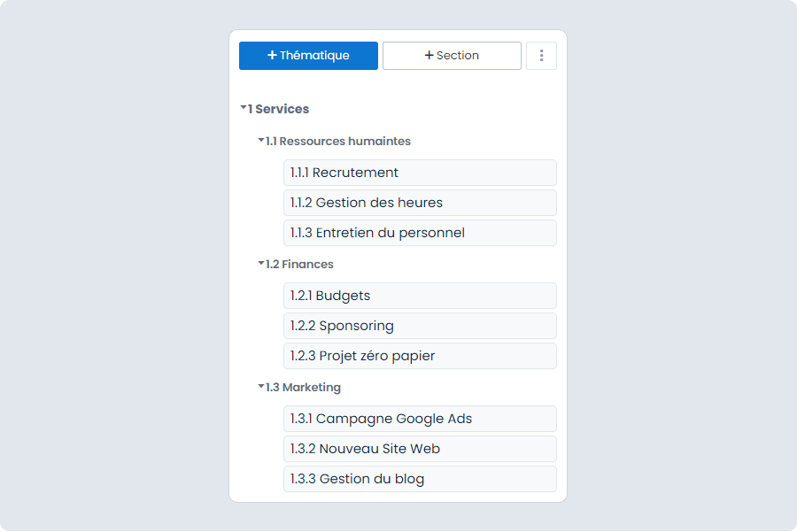Select 1.2.3 Projet zéro papier
Screen dimensions: 797x532
tap(420, 356)
